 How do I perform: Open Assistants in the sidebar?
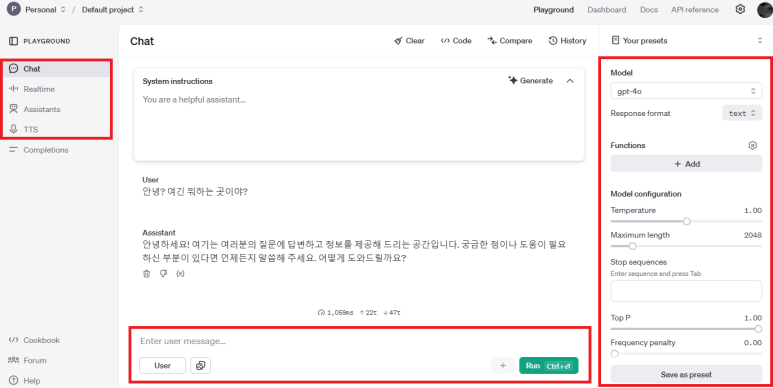[35, 109]
